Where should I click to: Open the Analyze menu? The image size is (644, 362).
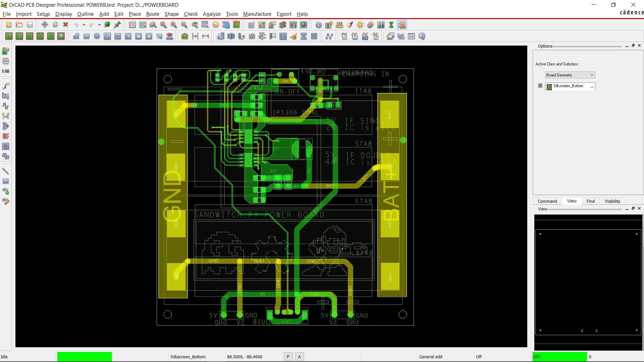click(x=211, y=14)
